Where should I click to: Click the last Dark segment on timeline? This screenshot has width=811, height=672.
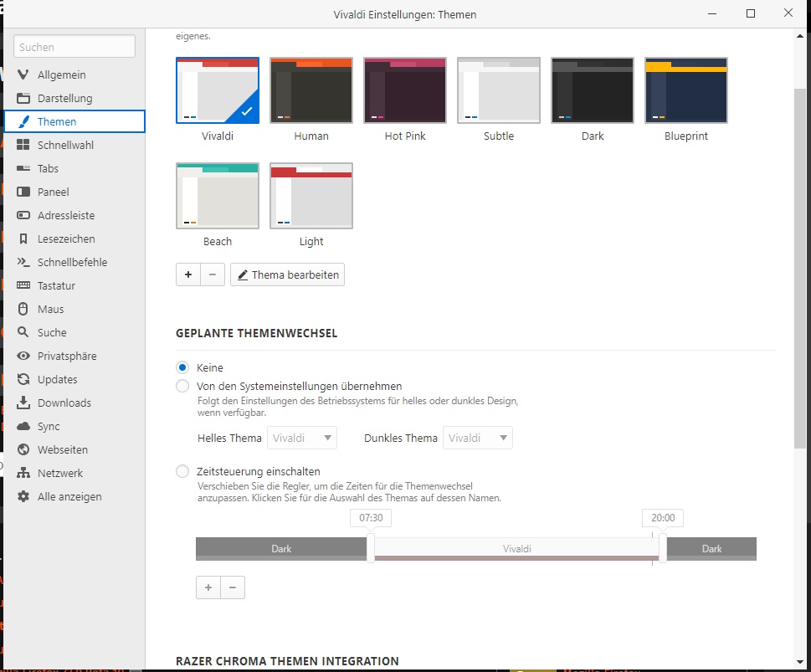[711, 548]
